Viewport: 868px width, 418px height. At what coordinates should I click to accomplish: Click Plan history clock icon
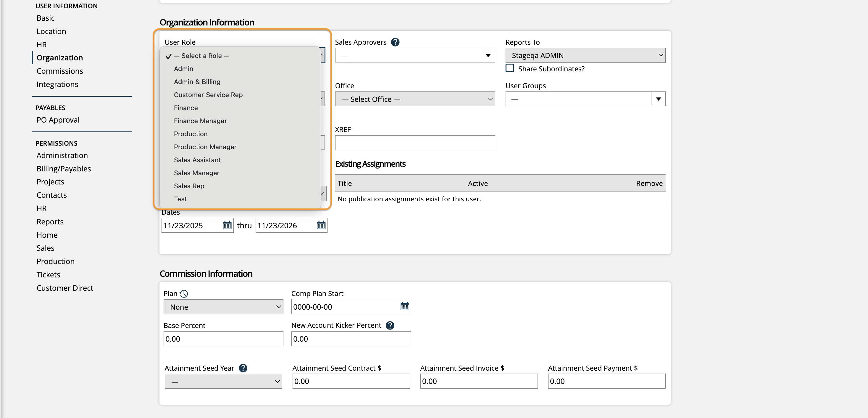[184, 294]
